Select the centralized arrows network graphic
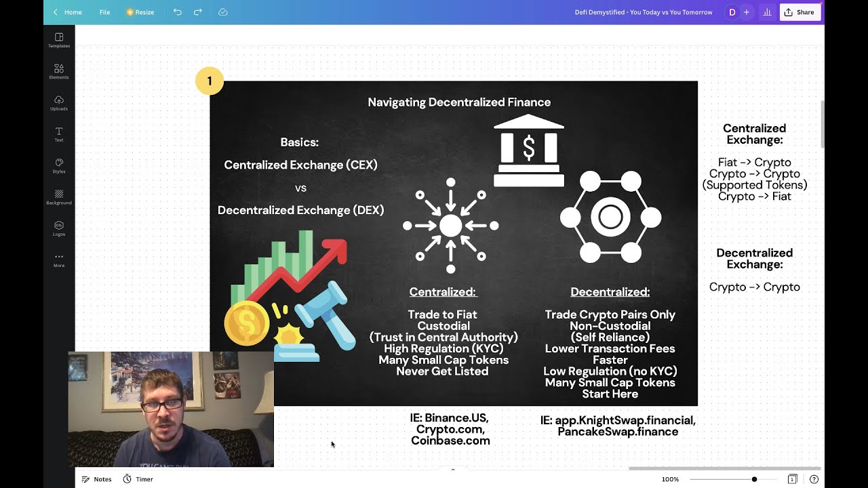 (x=451, y=225)
